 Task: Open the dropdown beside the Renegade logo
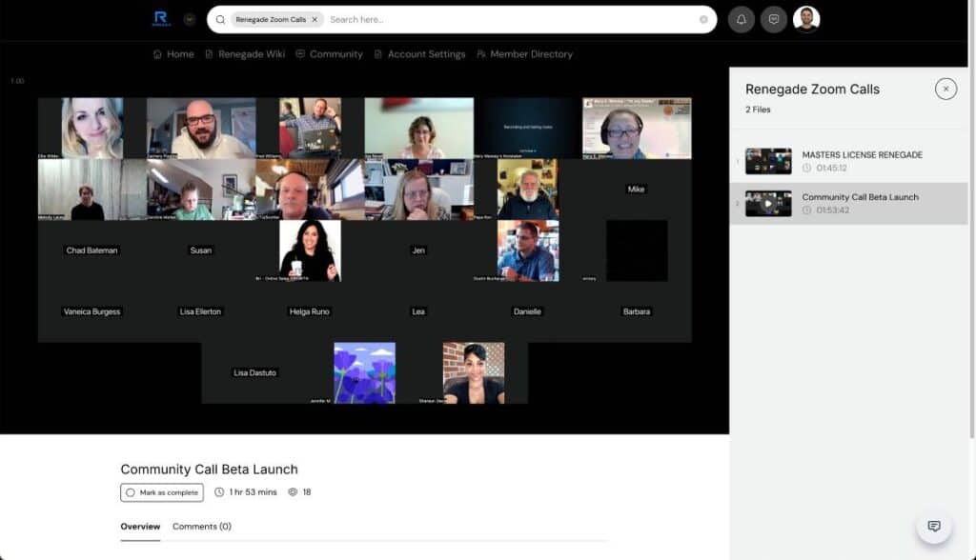point(190,20)
